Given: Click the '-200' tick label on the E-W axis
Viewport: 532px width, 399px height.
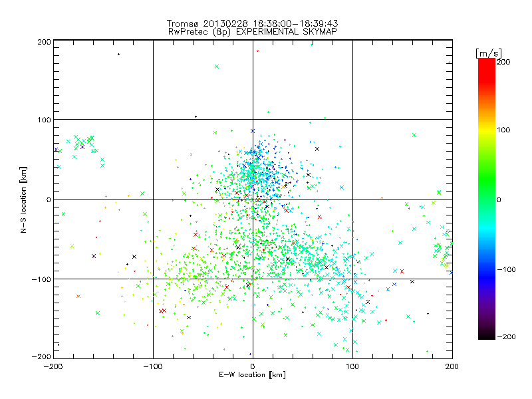Looking at the screenshot, I should pos(53,366).
